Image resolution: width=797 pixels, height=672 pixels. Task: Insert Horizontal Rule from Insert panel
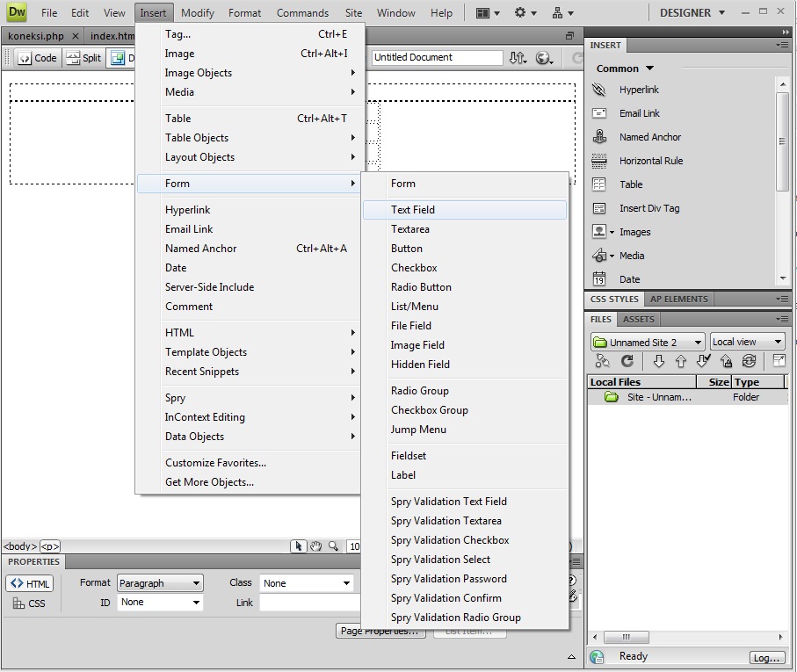[650, 161]
